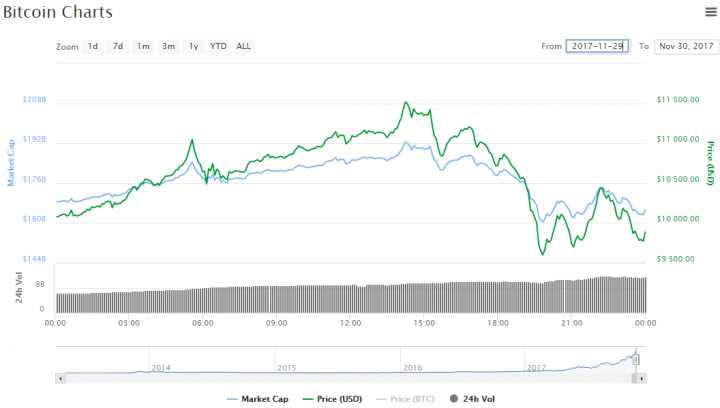The image size is (720, 408).
Task: Click the 06:00 time axis label
Action: coord(202,323)
